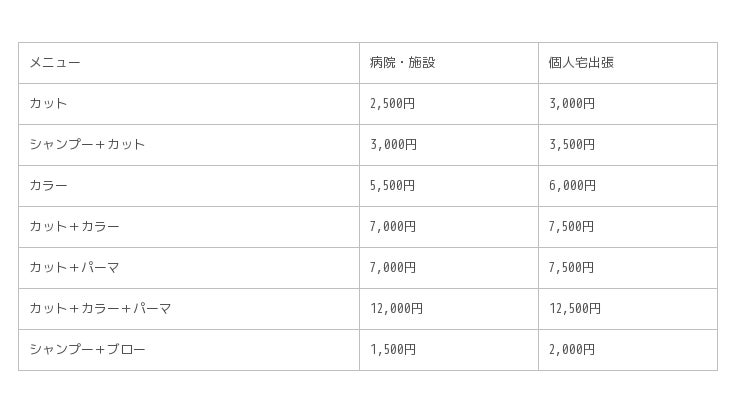Select the カット menu row label
Screen dimensions: 740x411
(x=49, y=104)
